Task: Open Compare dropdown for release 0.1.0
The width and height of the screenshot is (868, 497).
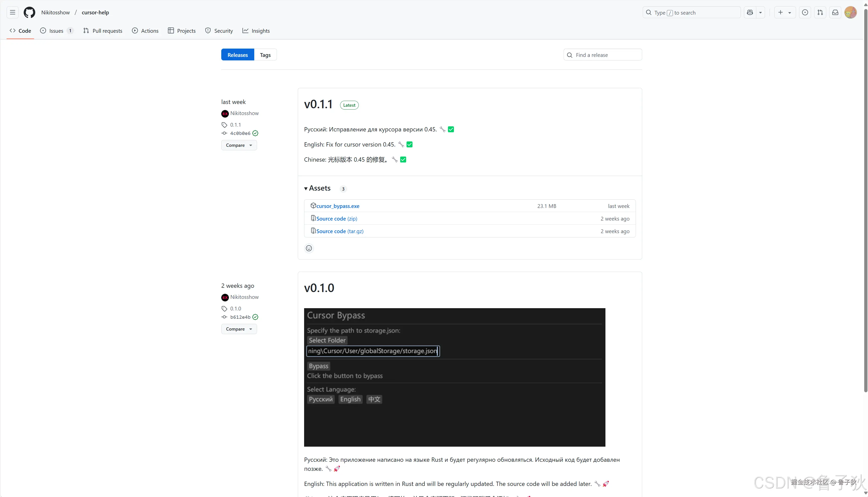Action: [239, 329]
